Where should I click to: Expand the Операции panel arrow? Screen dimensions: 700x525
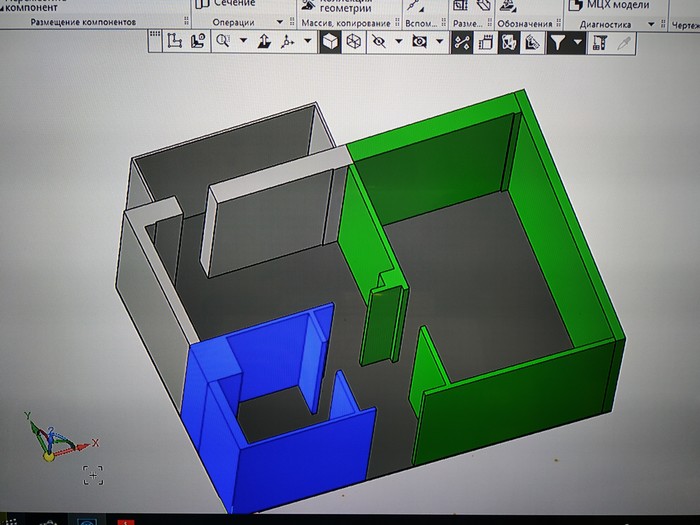click(279, 22)
